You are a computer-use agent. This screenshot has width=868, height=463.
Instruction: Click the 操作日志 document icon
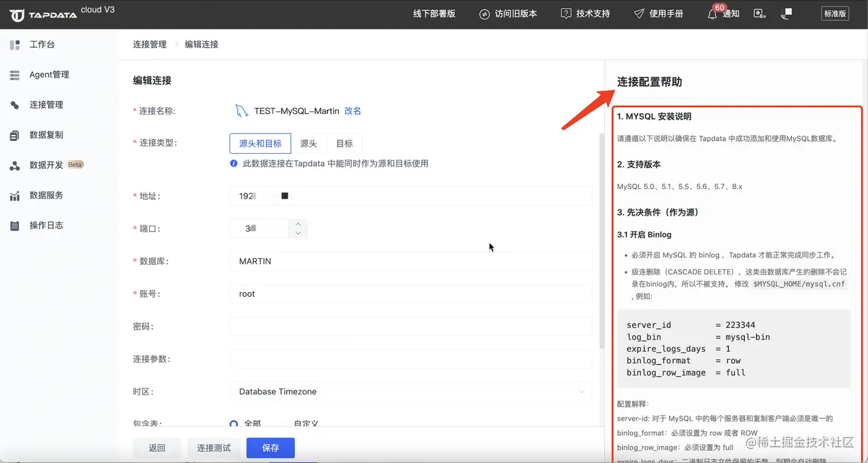coord(15,226)
